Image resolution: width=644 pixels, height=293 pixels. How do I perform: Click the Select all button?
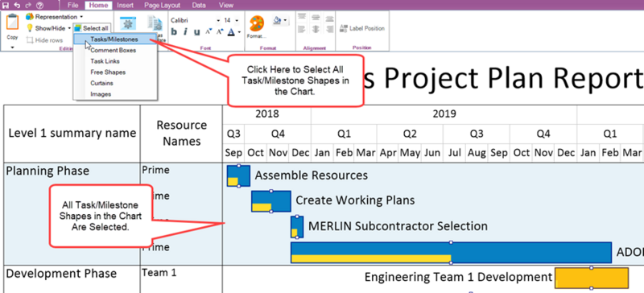click(x=92, y=28)
